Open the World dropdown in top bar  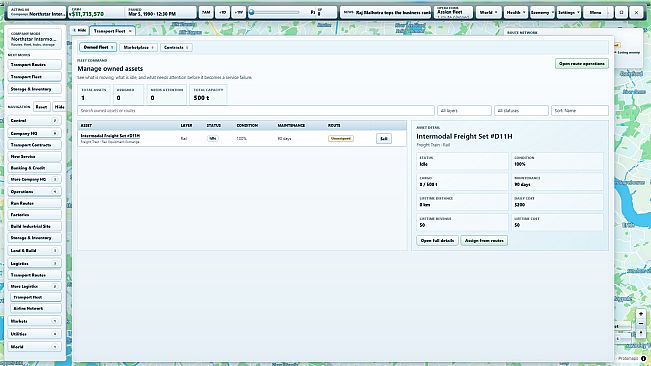click(x=488, y=12)
